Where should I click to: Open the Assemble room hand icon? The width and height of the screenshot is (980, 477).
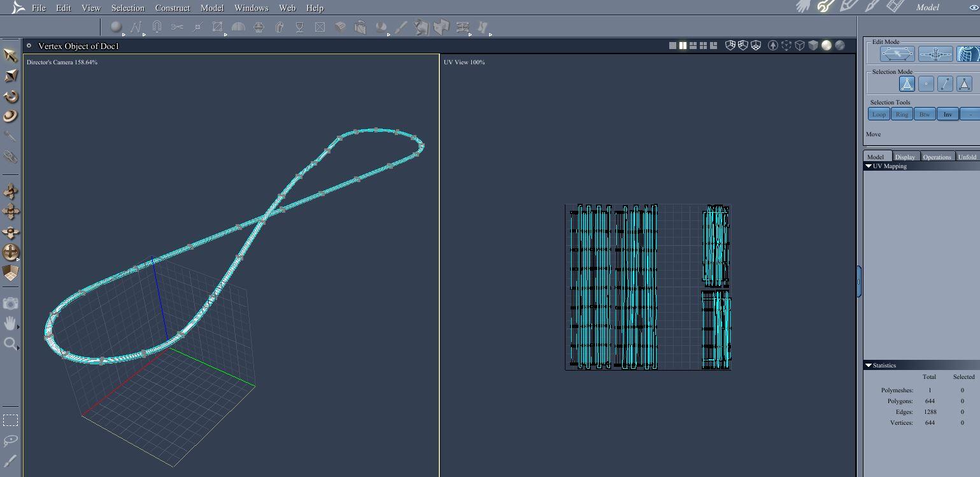point(803,7)
